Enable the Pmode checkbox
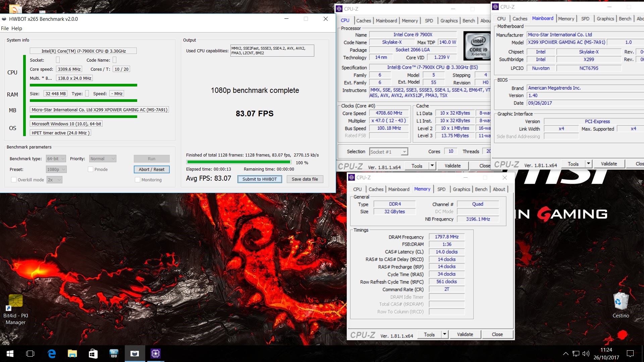 90,169
